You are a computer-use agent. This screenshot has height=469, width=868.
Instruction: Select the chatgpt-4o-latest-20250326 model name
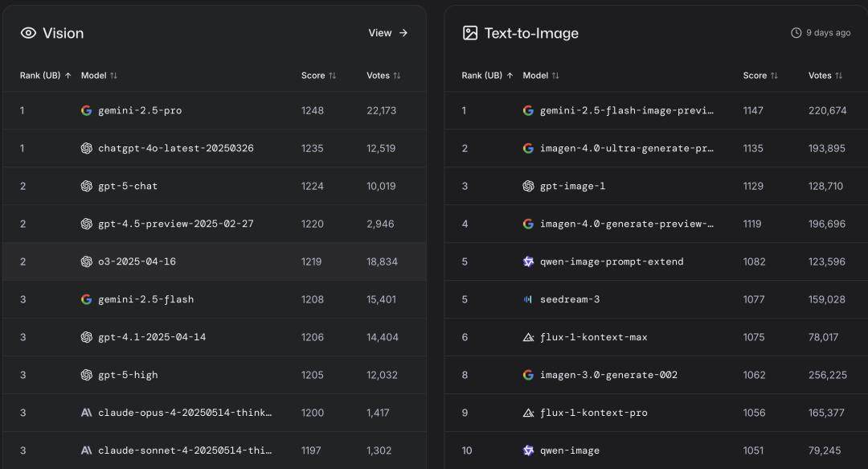click(176, 148)
